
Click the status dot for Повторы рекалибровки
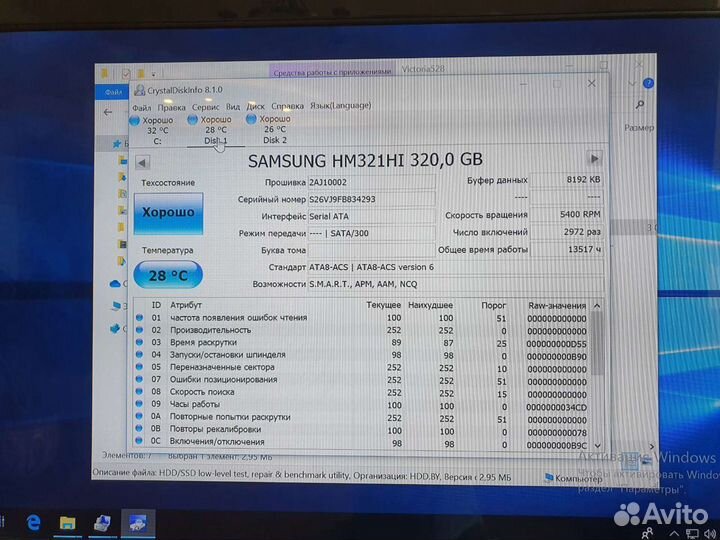click(x=140, y=428)
